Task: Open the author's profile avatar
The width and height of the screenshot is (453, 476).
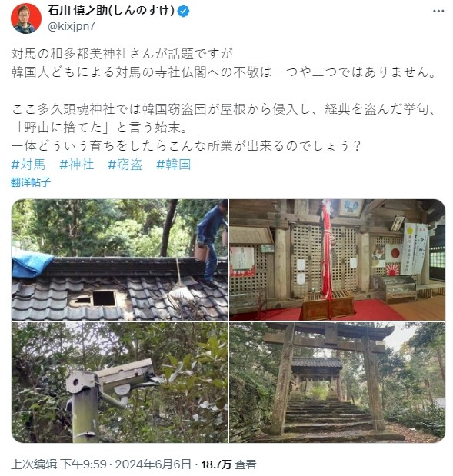Action: [x=26, y=18]
